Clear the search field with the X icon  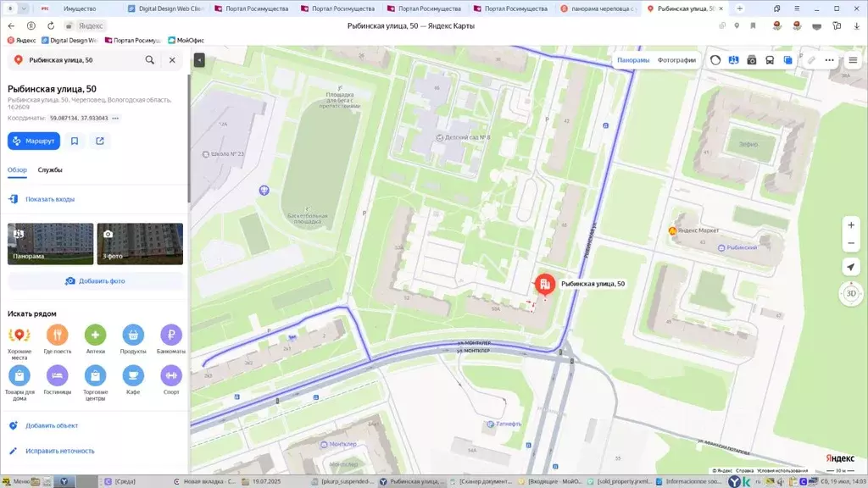172,60
